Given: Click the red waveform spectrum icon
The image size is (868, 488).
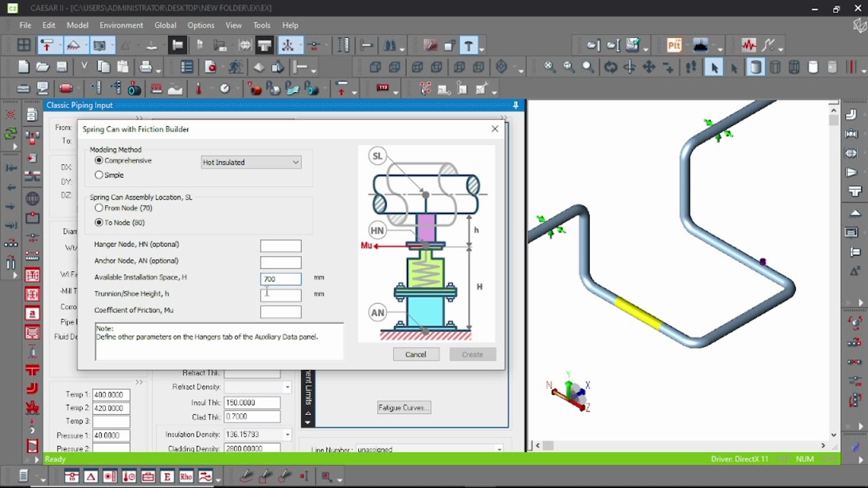Looking at the screenshot, I should [x=749, y=46].
